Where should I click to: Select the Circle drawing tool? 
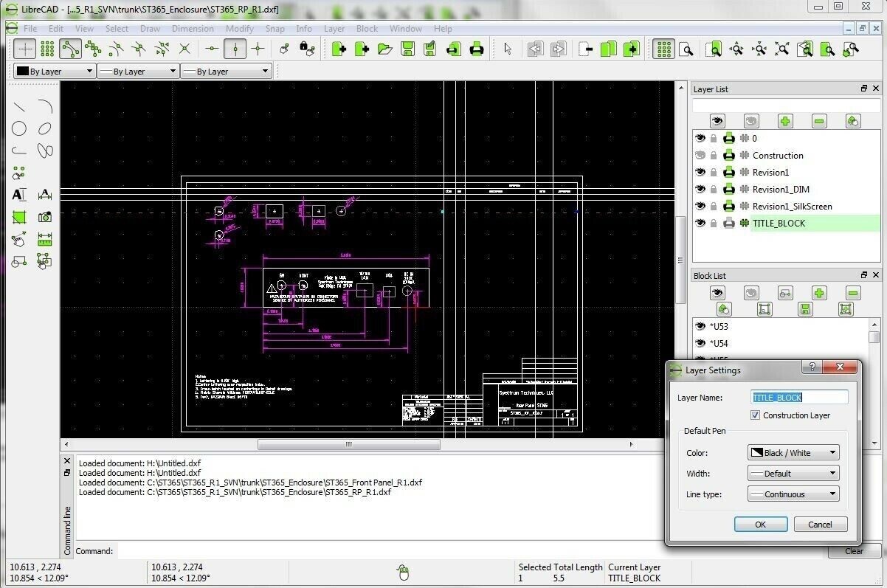coord(20,128)
